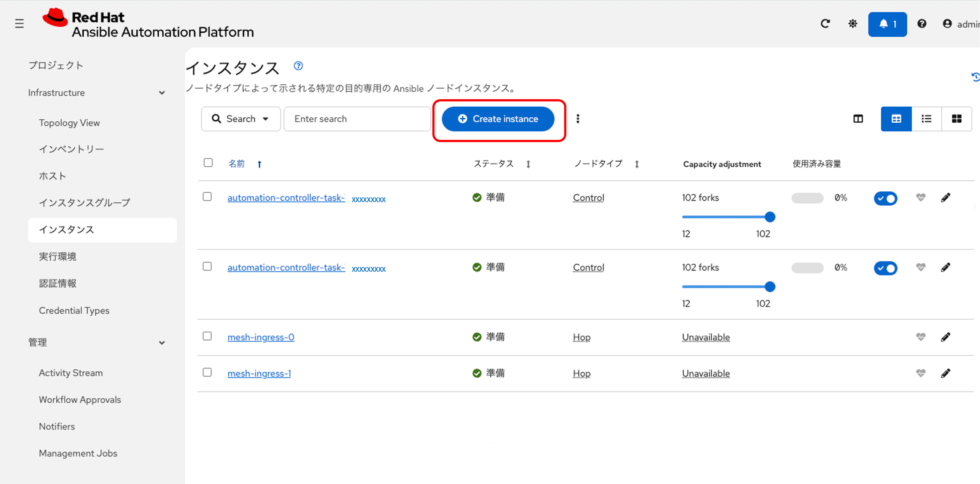This screenshot has height=484, width=980.
Task: Switch to card view
Action: click(957, 119)
